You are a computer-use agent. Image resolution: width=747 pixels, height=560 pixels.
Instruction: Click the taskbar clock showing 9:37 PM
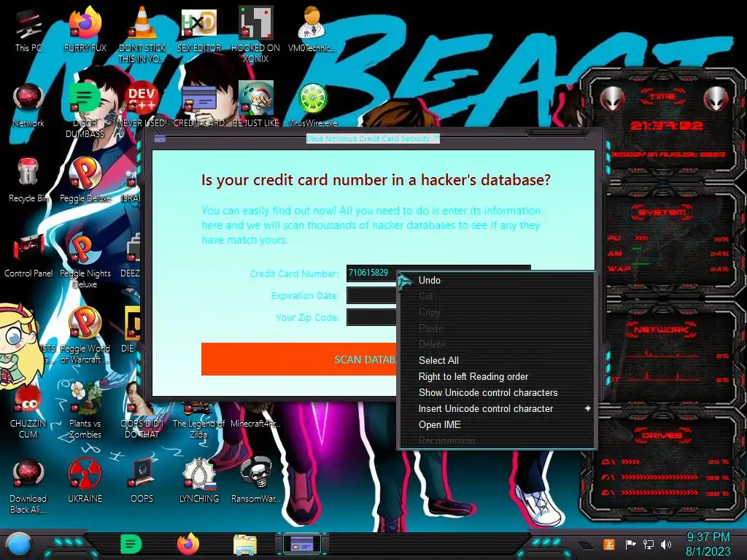(x=708, y=544)
